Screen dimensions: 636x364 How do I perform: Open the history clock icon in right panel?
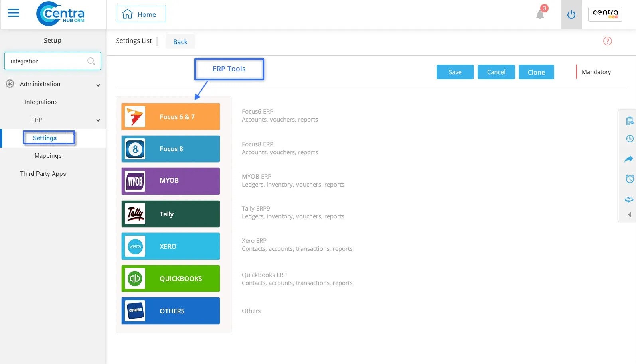tap(630, 139)
